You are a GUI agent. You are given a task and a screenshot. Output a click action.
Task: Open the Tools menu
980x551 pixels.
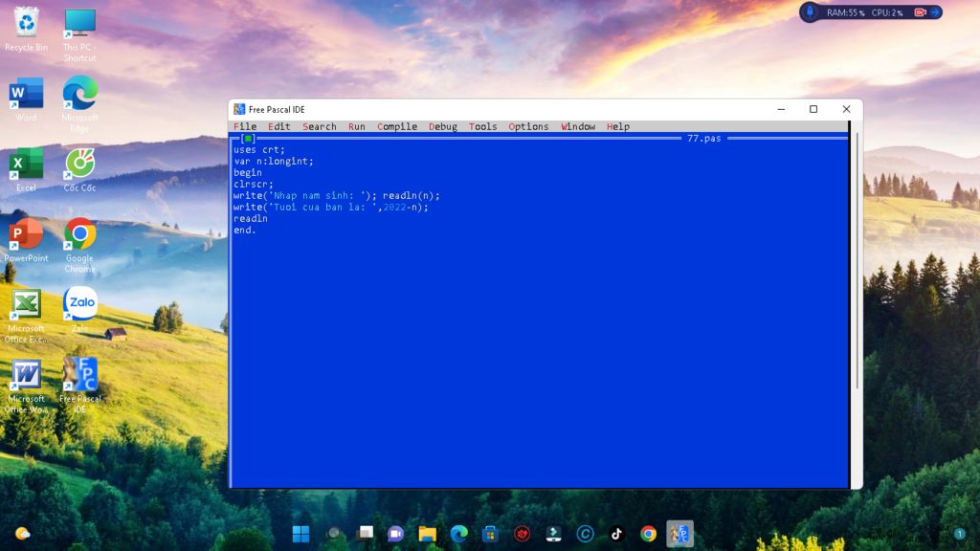pos(482,126)
